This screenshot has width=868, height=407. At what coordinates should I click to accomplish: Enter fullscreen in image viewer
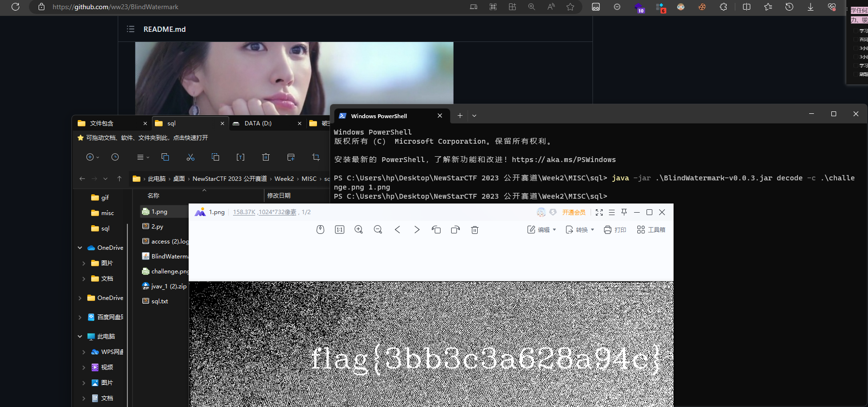tap(599, 212)
